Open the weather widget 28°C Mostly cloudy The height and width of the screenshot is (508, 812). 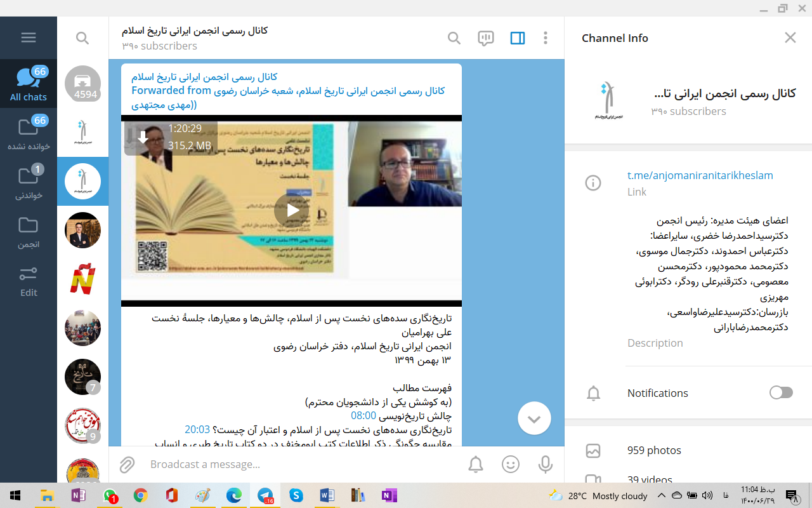pos(598,495)
